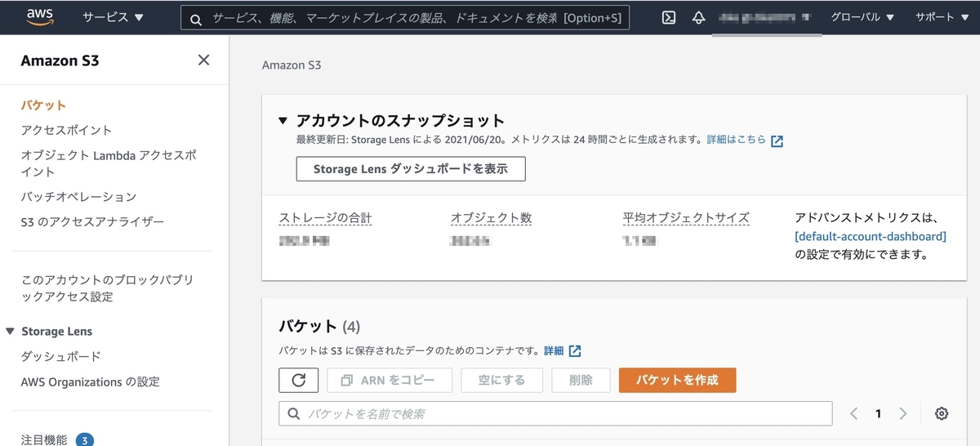Click external-link icon beside 詳細はこちら
Image resolution: width=980 pixels, height=446 pixels.
pyautogui.click(x=777, y=140)
